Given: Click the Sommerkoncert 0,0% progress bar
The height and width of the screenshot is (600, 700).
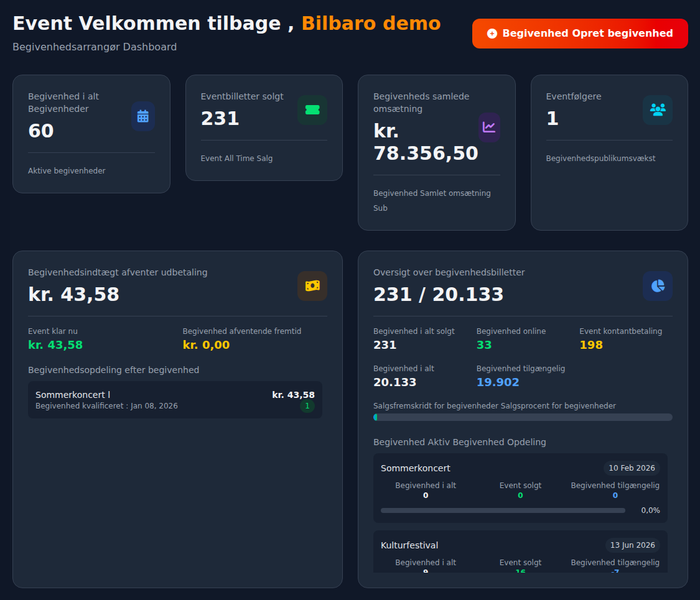Looking at the screenshot, I should [x=503, y=510].
